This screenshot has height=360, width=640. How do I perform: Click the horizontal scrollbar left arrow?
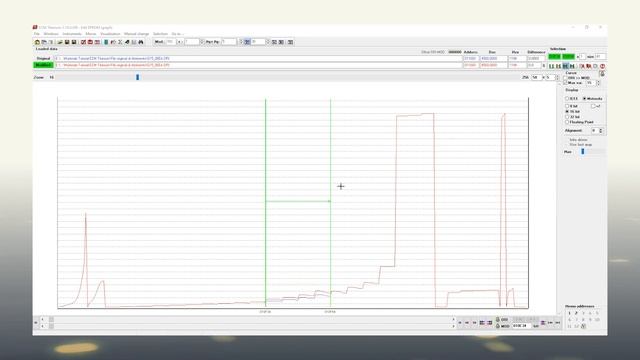[42, 320]
